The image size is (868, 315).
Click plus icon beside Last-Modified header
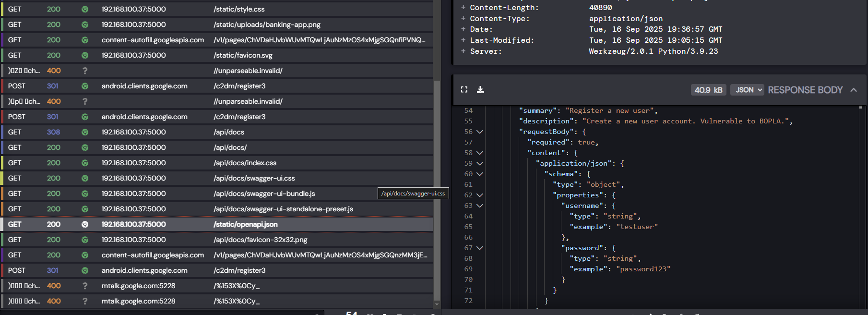(463, 40)
